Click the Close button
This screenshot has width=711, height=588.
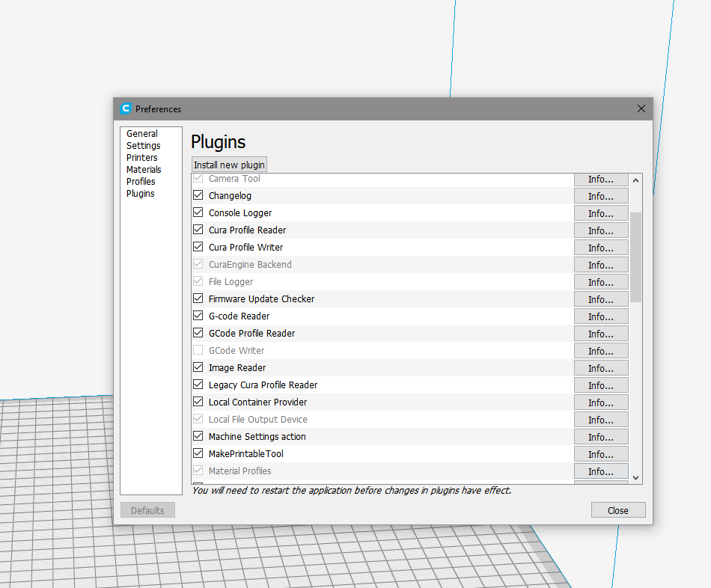[x=618, y=510]
